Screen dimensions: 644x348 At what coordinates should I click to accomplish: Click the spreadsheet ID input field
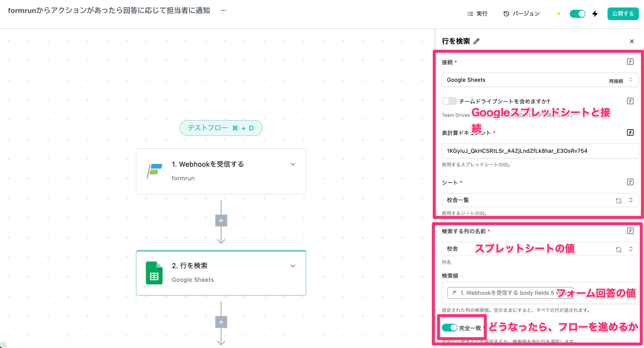tap(540, 151)
